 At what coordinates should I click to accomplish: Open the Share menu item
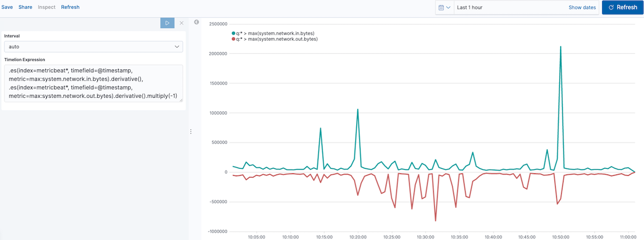pos(25,7)
